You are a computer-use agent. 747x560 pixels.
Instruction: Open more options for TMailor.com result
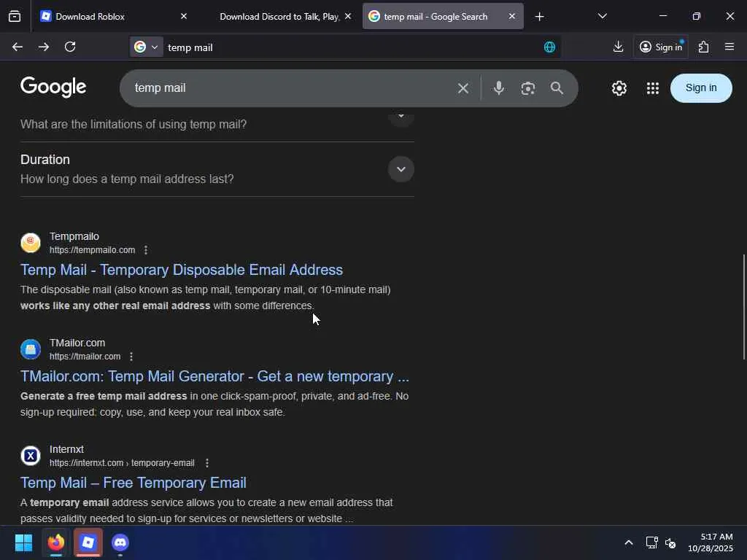131,356
